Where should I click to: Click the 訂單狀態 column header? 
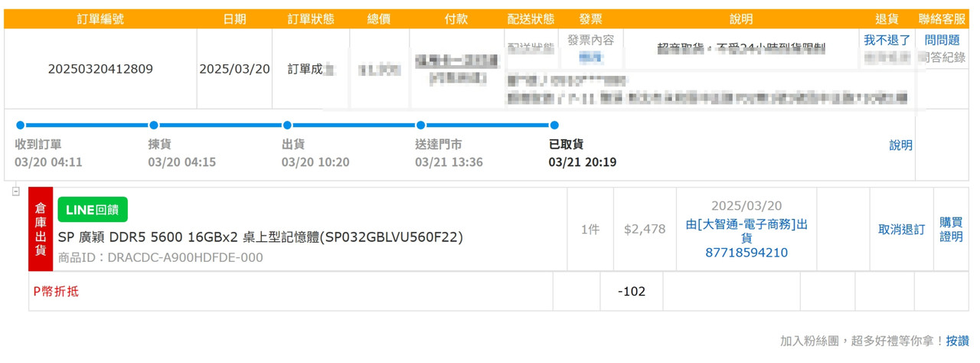pos(311,19)
